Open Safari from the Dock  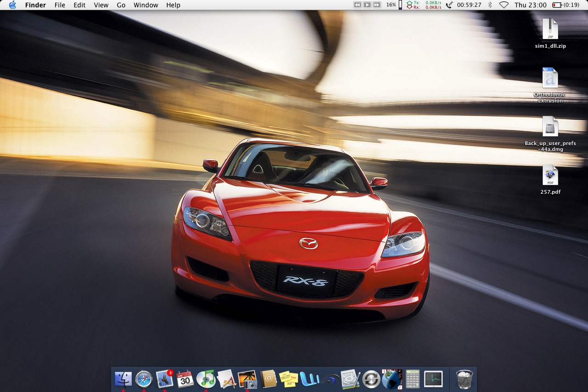pyautogui.click(x=144, y=379)
